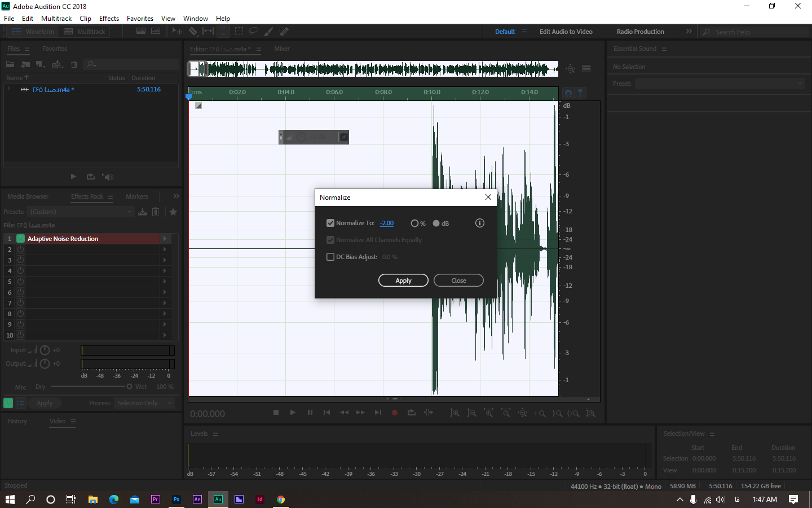Screen dimensions: 812x508
Task: Click the info icon in the Normalize dialog
Action: coord(480,223)
